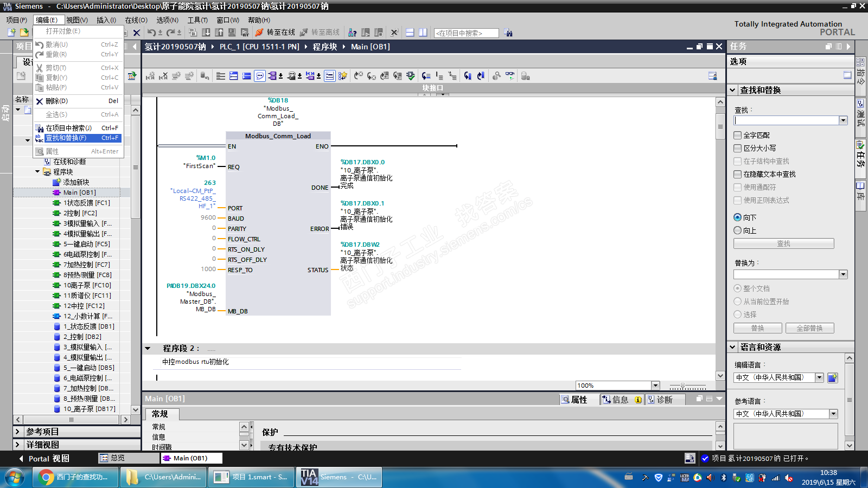Enable the 区分大小写 checkbox

(x=737, y=148)
